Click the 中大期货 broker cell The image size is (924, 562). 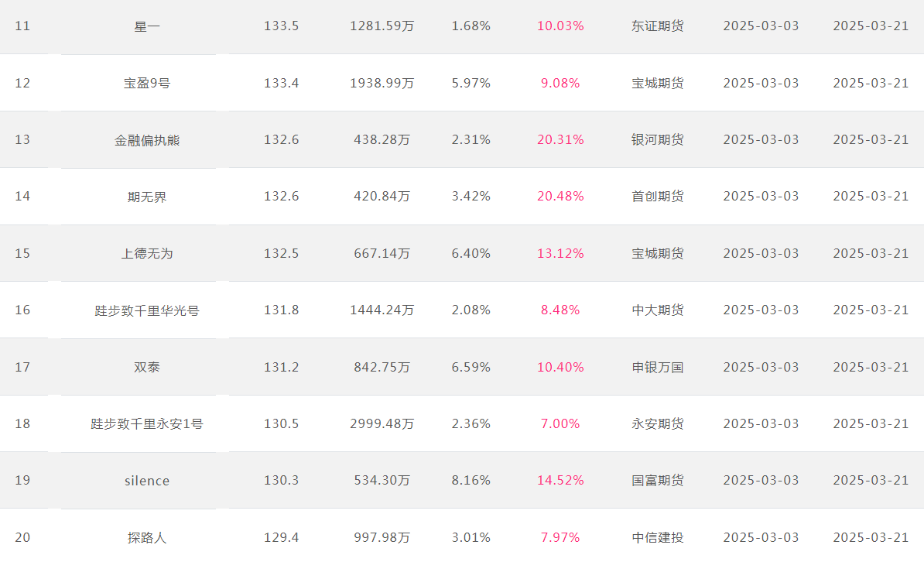(658, 310)
